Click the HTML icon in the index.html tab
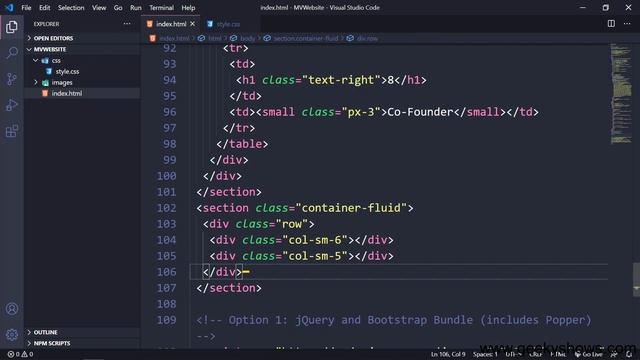 (150, 24)
